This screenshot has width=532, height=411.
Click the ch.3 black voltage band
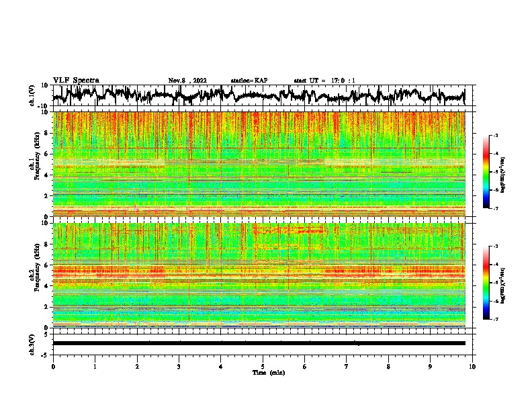(259, 343)
